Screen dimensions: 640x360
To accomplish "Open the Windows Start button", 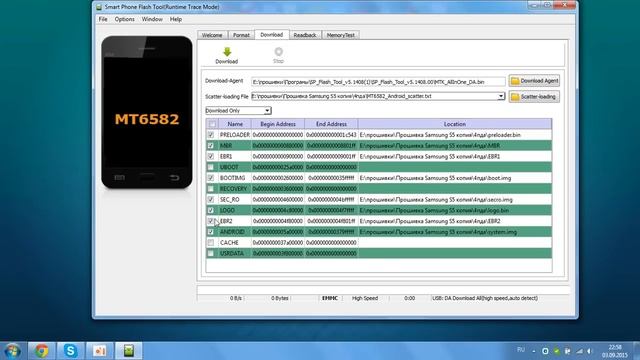I will [12, 351].
